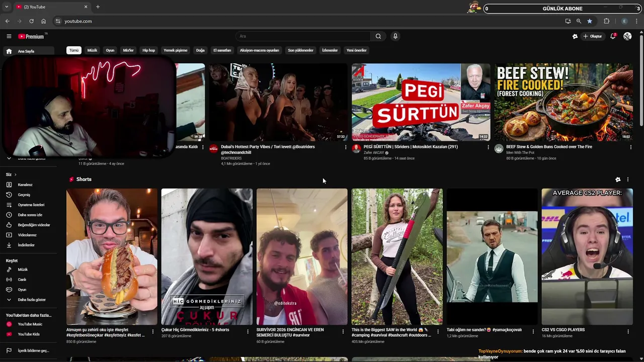Open options menu for PEGİ SÜRTTÜN video
This screenshot has width=644, height=362.
point(488,147)
